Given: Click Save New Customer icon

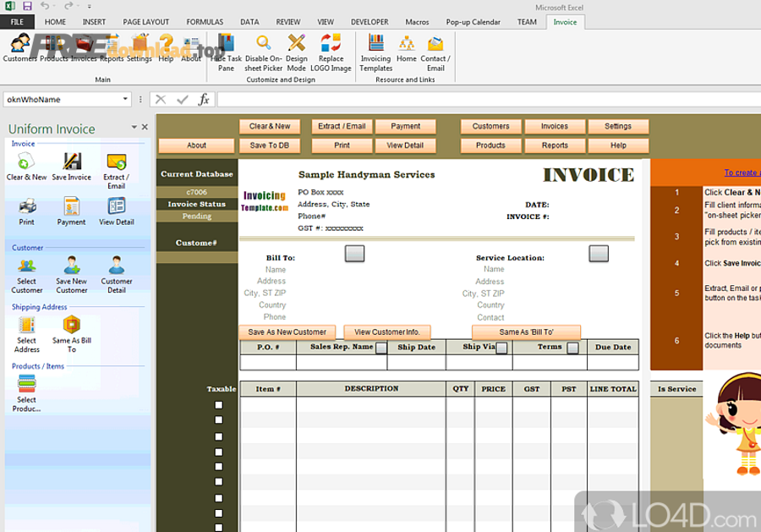Looking at the screenshot, I should [71, 275].
